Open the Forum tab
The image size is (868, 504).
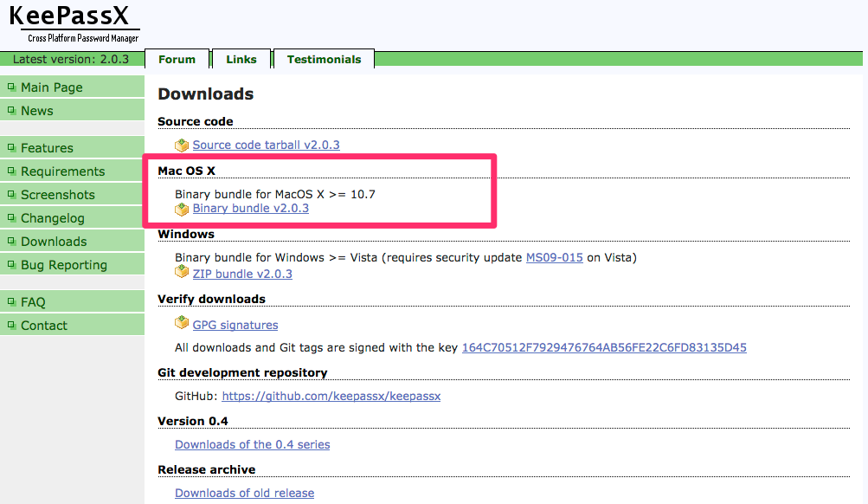(177, 59)
